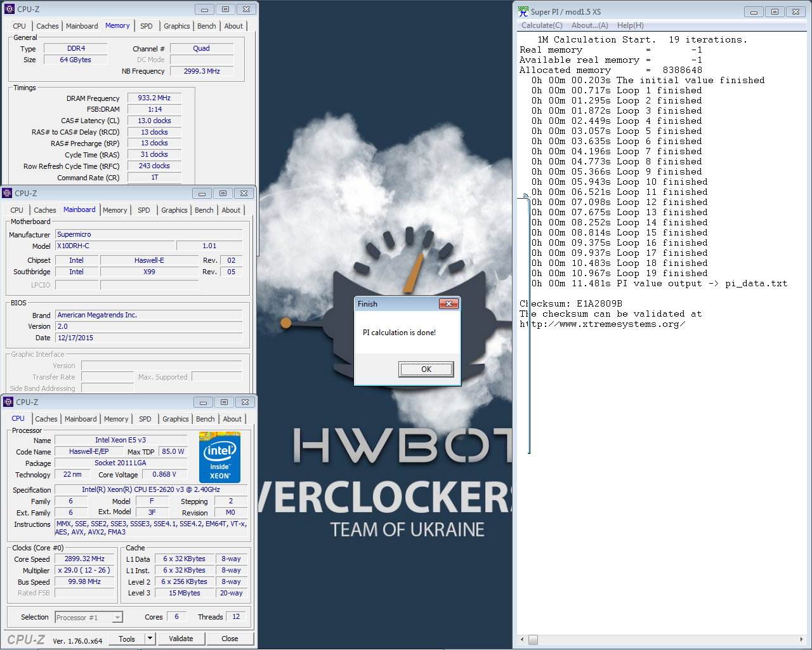The height and width of the screenshot is (650, 812).
Task: Switch to Graphics tab in CPU window
Action: coord(176,419)
